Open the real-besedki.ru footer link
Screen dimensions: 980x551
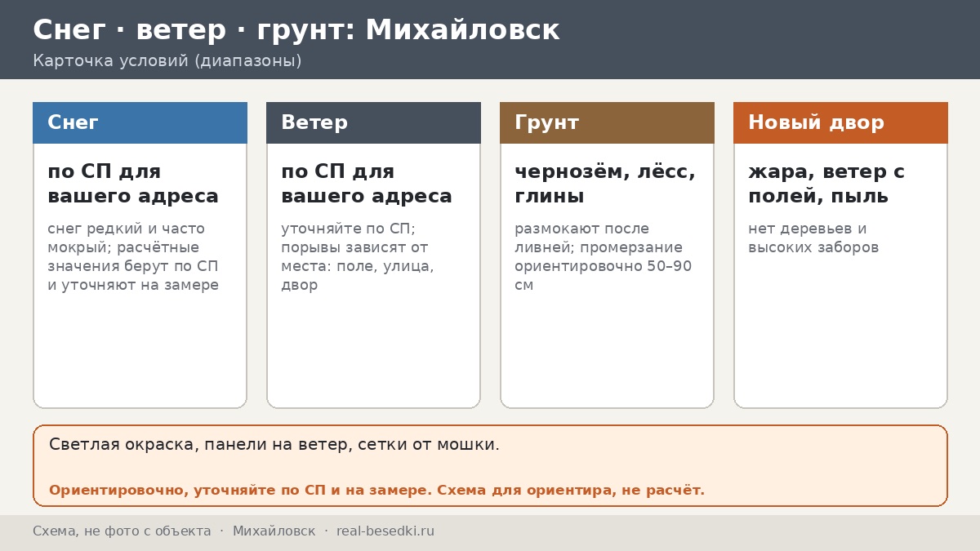pyautogui.click(x=385, y=531)
